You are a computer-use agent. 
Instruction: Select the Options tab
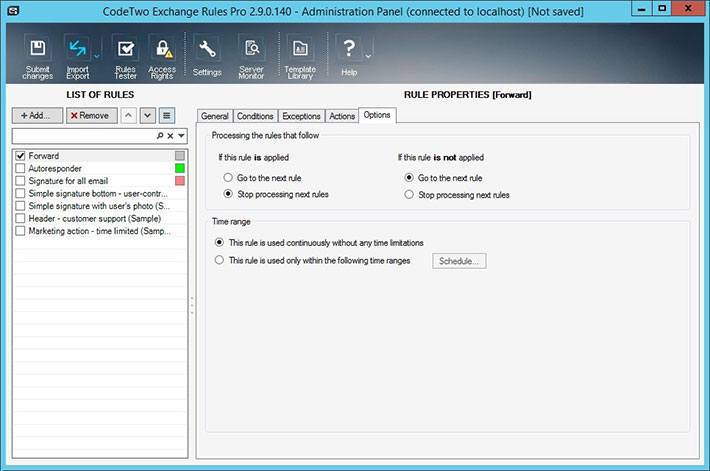point(377,115)
